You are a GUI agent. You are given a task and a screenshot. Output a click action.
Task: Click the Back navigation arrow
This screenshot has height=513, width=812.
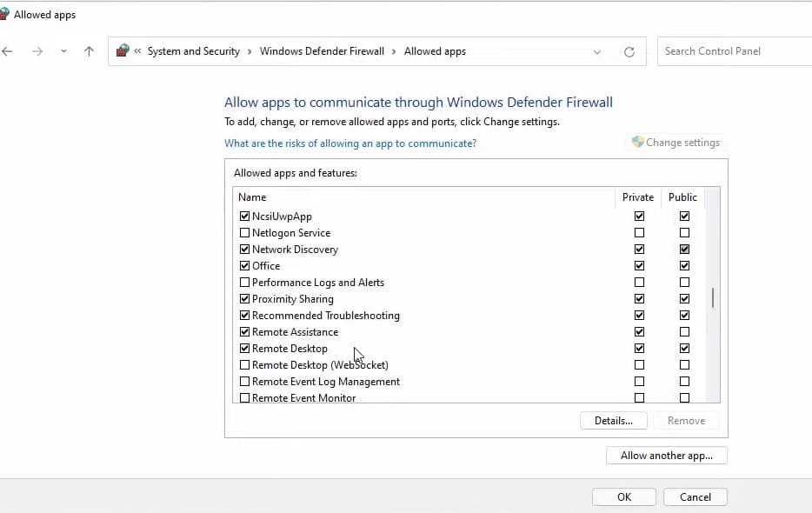[8, 51]
